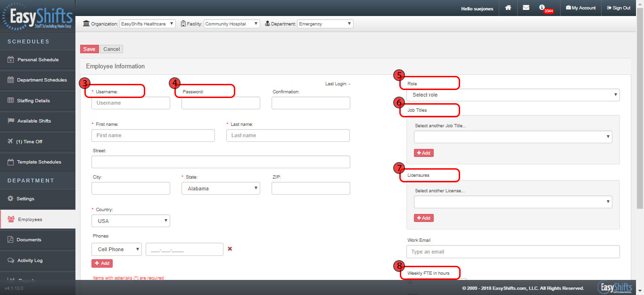
Task: View notifications info icon with 3344 badge
Action: click(x=545, y=9)
